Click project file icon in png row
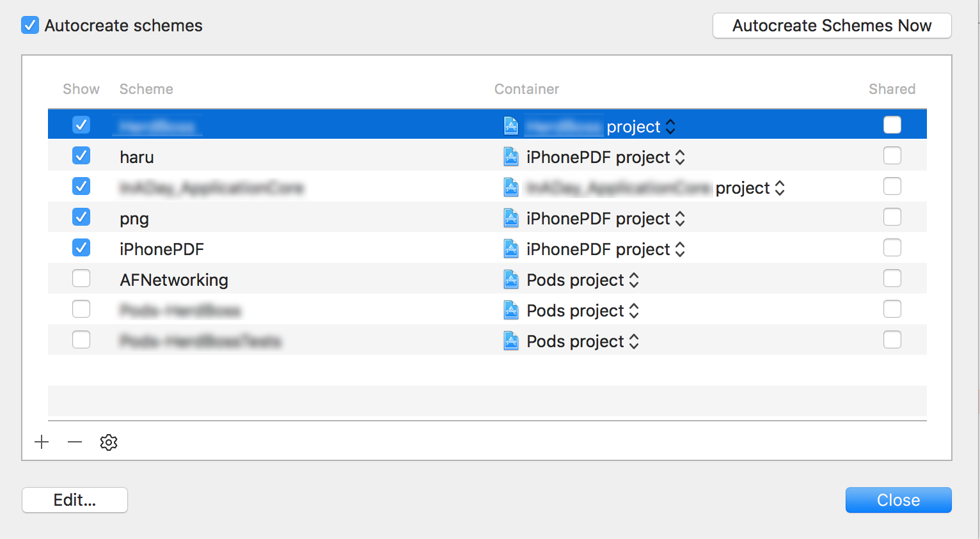 click(511, 218)
